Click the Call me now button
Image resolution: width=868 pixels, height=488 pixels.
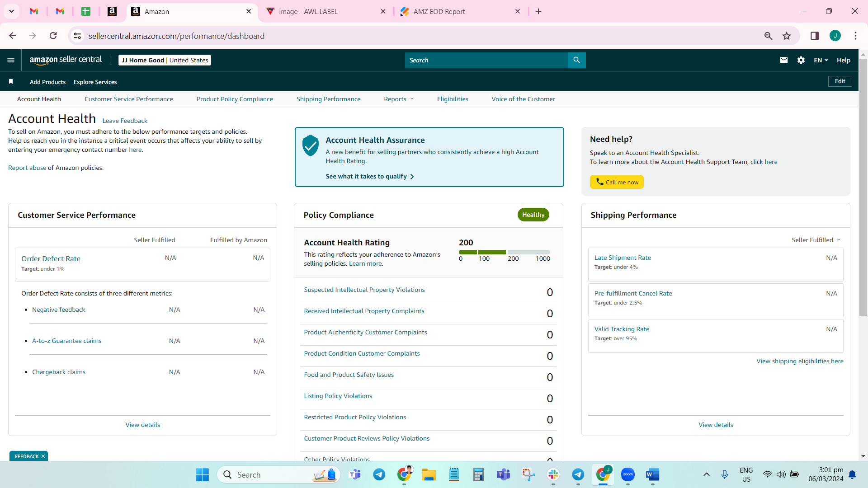617,182
